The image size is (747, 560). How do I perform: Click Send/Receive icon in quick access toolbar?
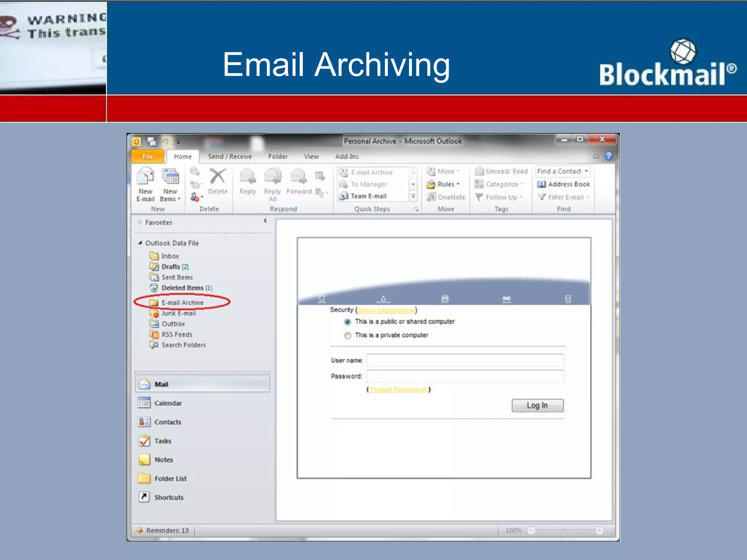point(152,141)
